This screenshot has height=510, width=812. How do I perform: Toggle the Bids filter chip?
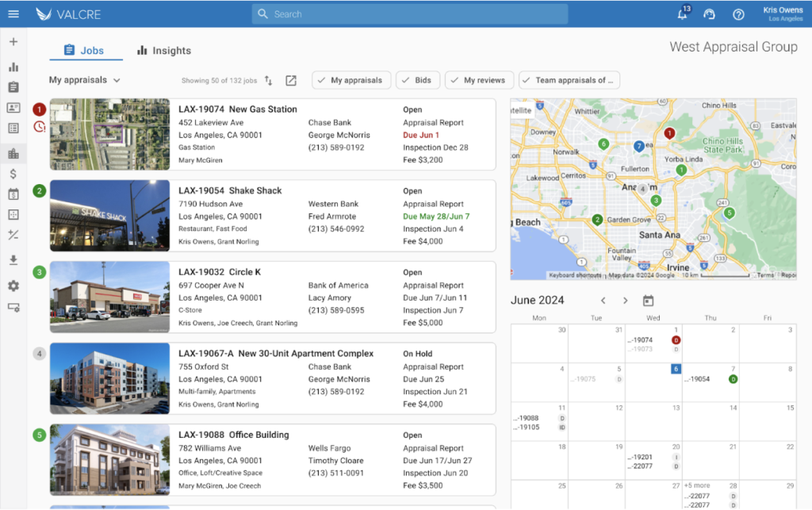point(417,80)
